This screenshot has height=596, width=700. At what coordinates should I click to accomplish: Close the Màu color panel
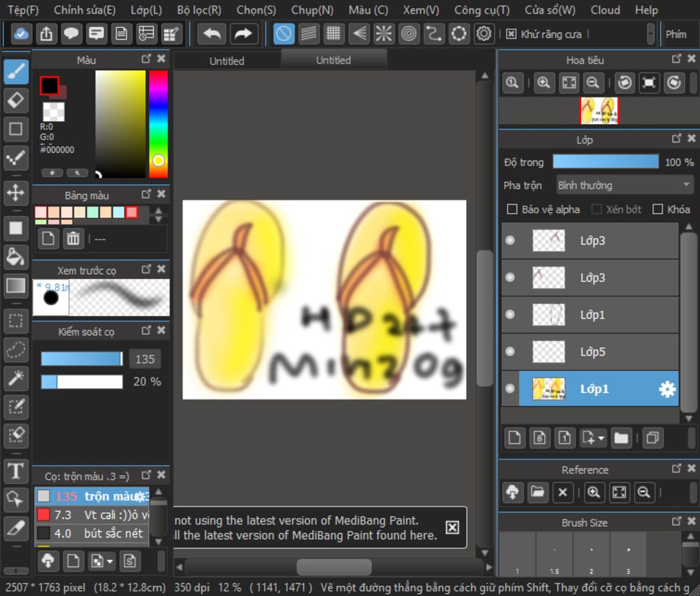click(161, 59)
